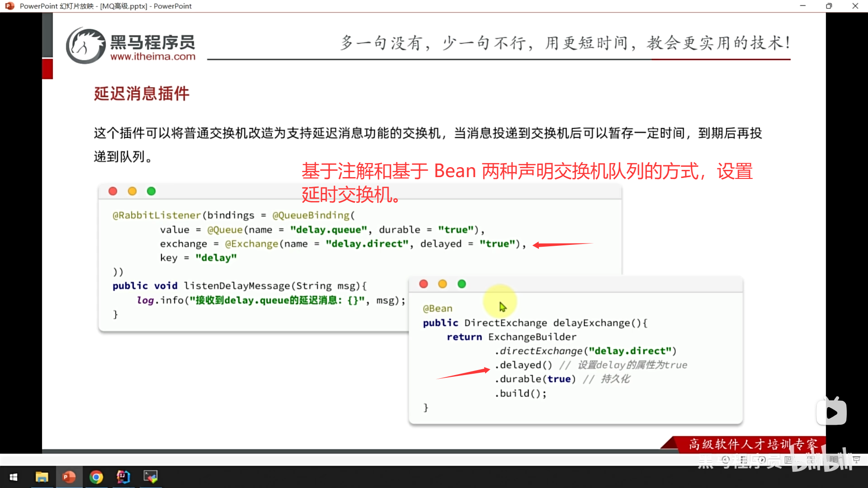868x488 pixels.
Task: Minimize the PowerPoint slideshow window
Action: click(x=802, y=6)
